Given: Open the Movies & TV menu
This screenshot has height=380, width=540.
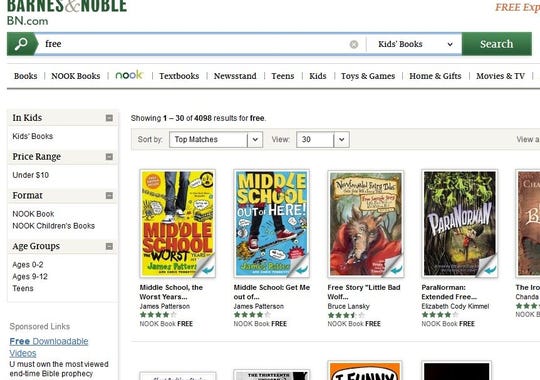Looking at the screenshot, I should pyautogui.click(x=500, y=76).
